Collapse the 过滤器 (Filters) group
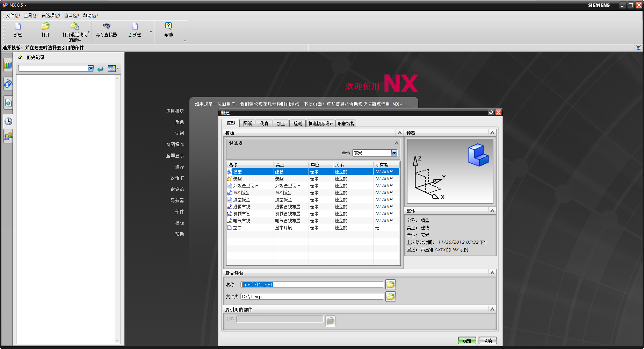Screen dimensions: 644x349 tap(396, 143)
